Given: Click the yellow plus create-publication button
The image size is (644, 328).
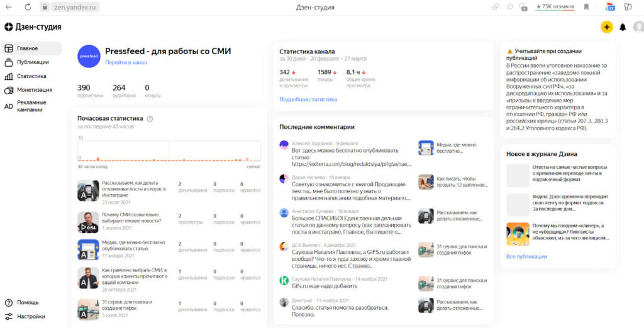Looking at the screenshot, I should [606, 27].
